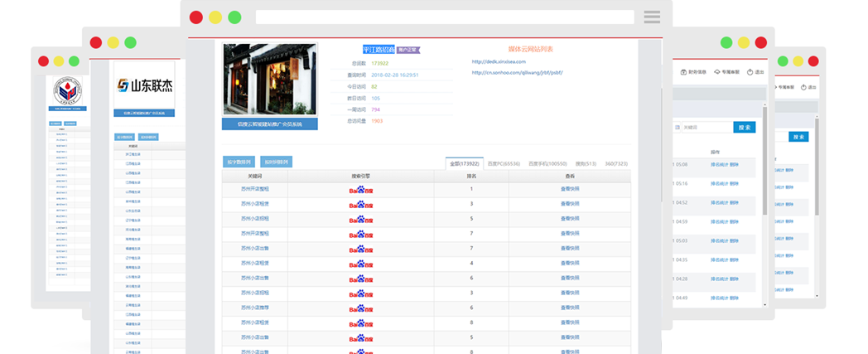Click the address bar in the front window

click(x=445, y=17)
